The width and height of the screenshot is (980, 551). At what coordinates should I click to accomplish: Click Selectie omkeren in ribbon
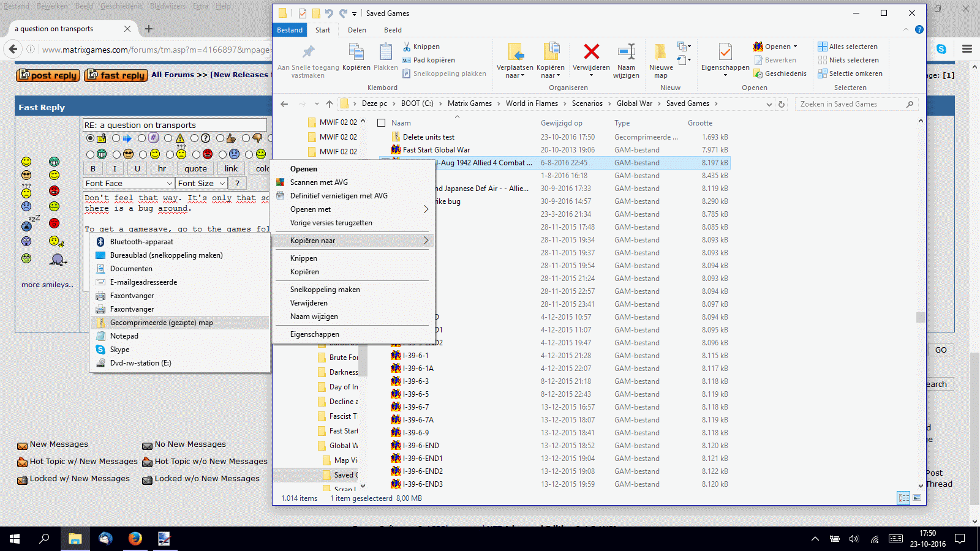[850, 73]
